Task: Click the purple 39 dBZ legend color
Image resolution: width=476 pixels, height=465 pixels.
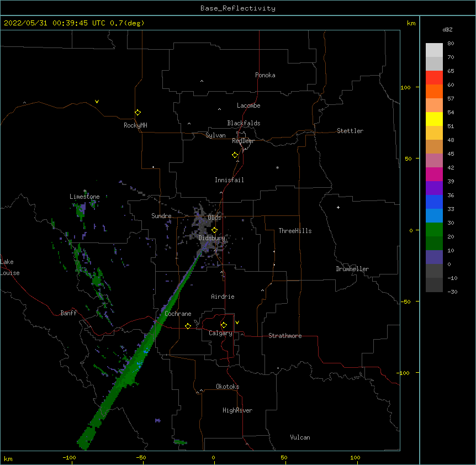Action: [434, 188]
